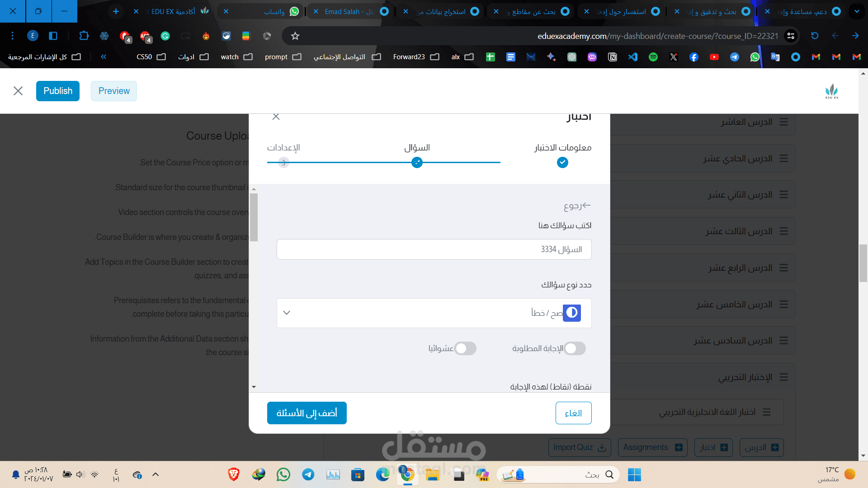Click the Publish button

(58, 91)
